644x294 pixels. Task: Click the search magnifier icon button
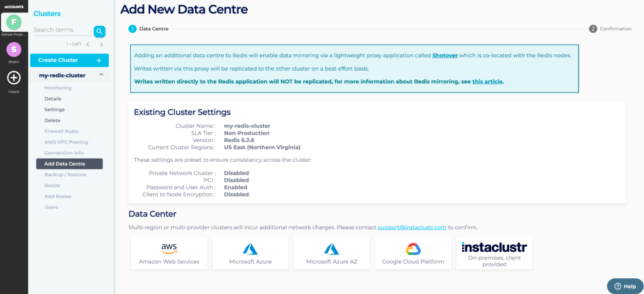[x=99, y=31]
